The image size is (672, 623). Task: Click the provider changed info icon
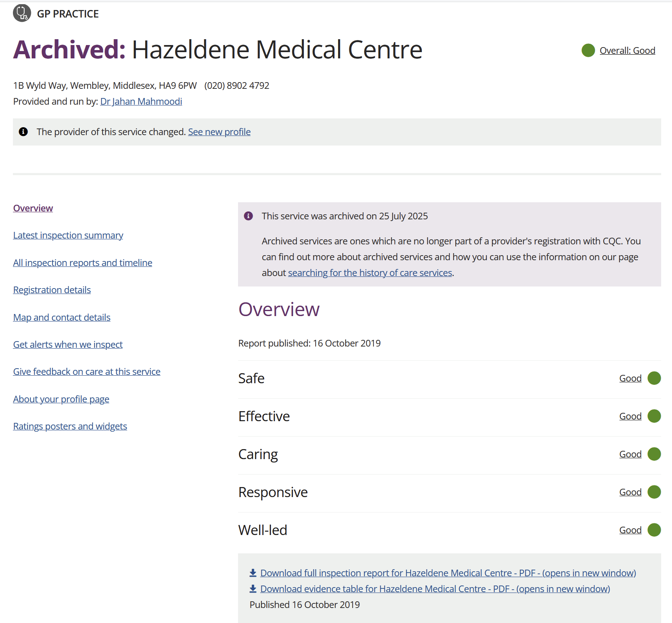(x=23, y=132)
